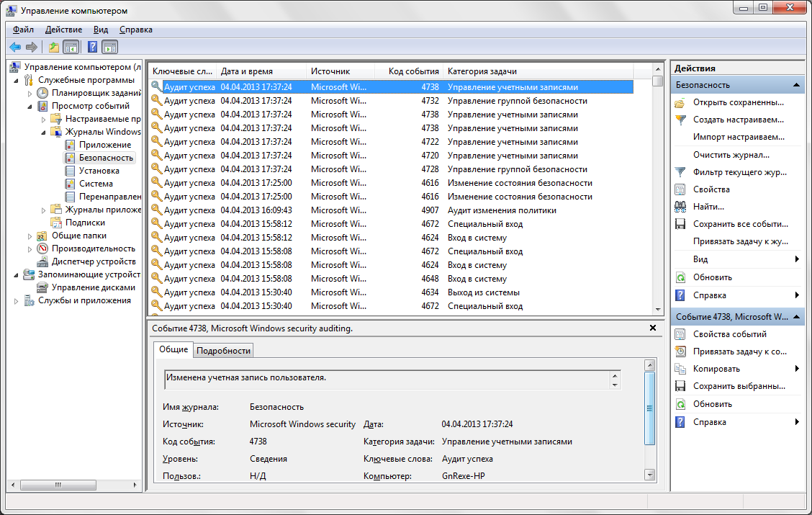The width and height of the screenshot is (812, 515).
Task: Select the event row with code 4732
Action: 391,101
